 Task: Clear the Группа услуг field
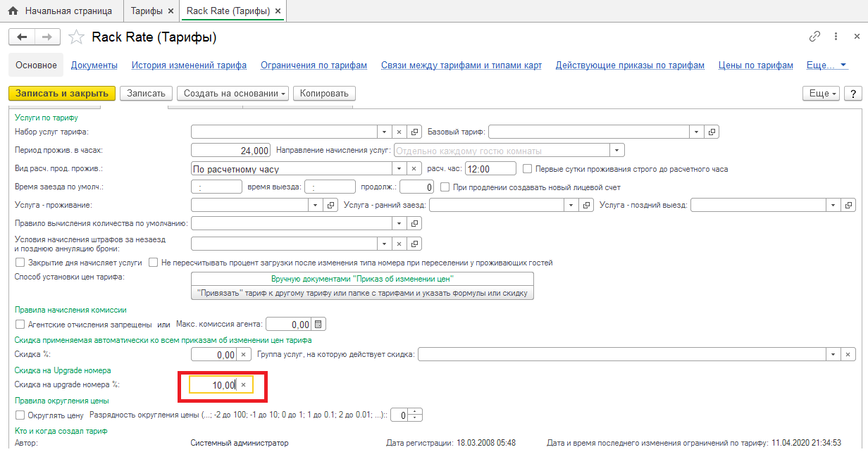849,355
